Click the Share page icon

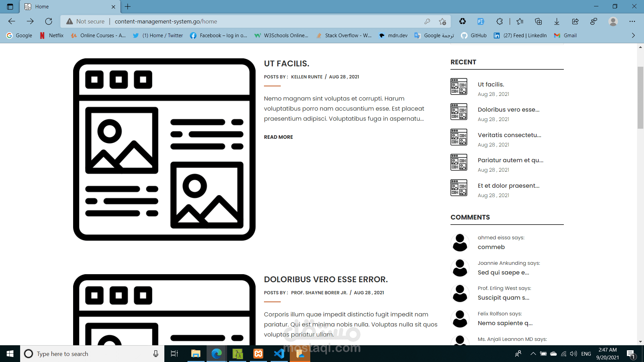coord(575,21)
